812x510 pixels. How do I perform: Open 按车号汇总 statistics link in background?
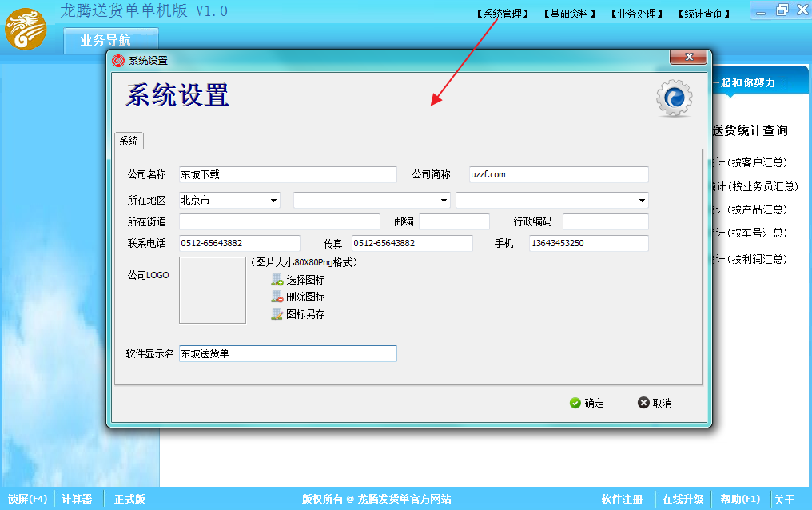tap(750, 233)
